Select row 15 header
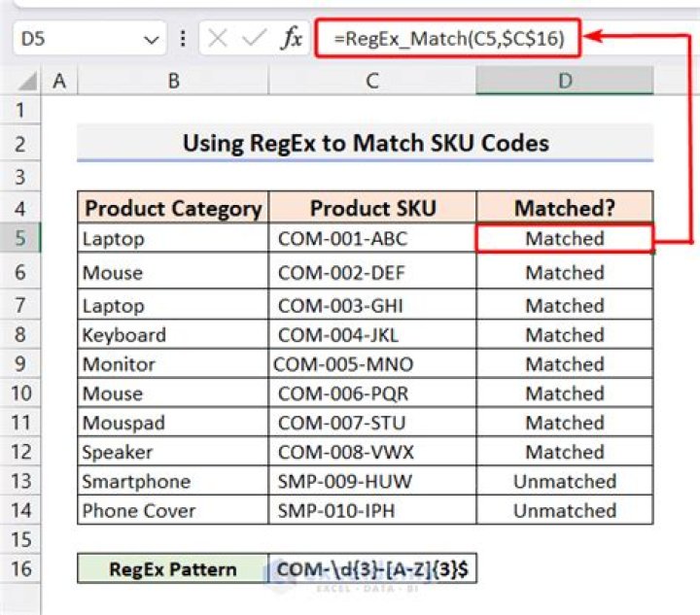700x615 pixels. (20, 539)
